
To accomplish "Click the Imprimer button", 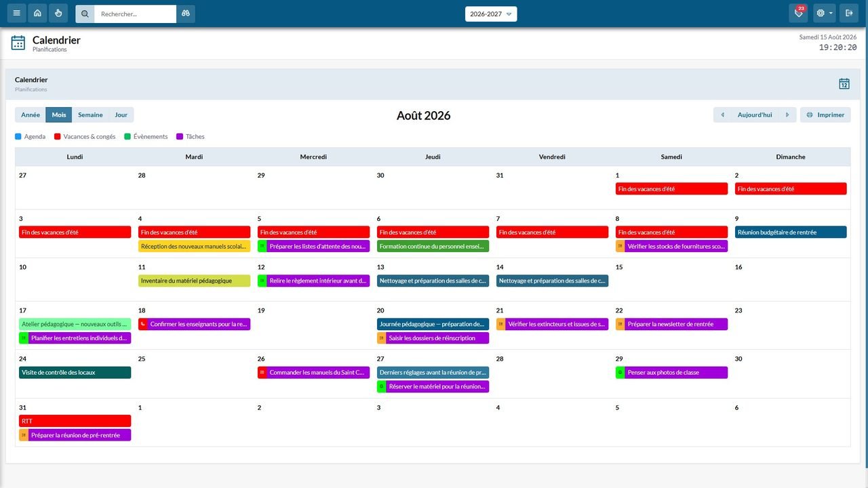I will (825, 115).
